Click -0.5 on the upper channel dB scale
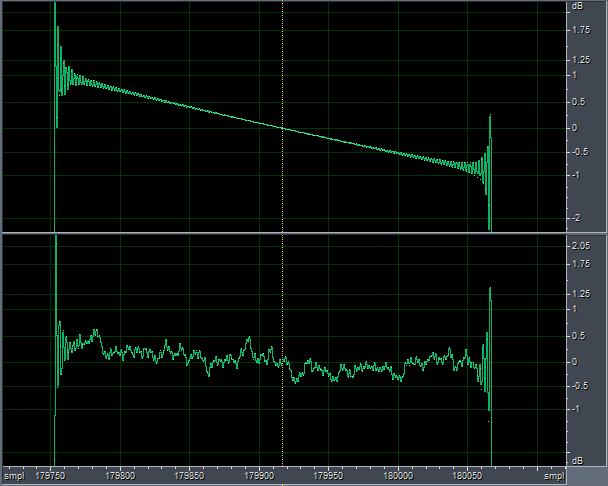This screenshot has height=486, width=608. click(x=580, y=152)
